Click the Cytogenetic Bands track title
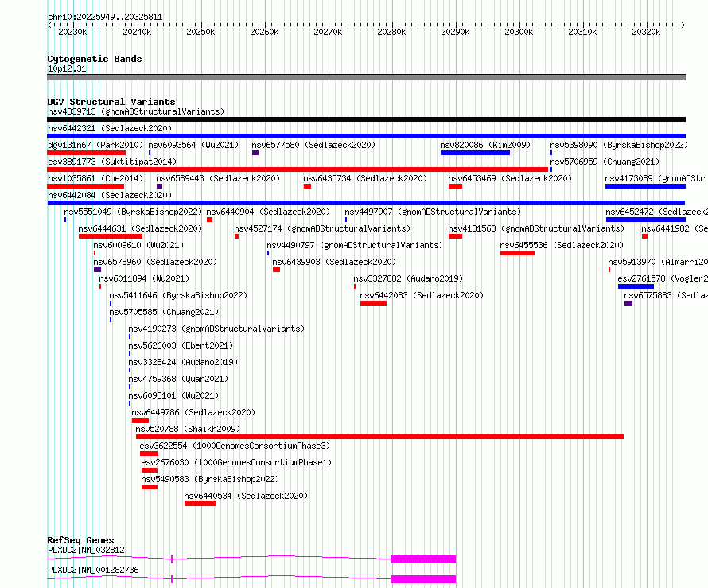The height and width of the screenshot is (588, 708). tap(95, 59)
